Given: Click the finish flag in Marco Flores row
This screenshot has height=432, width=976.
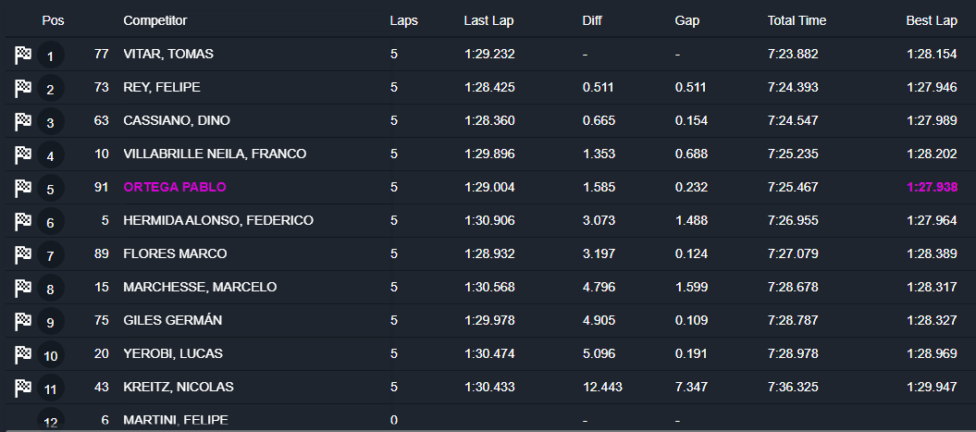Looking at the screenshot, I should [x=23, y=255].
